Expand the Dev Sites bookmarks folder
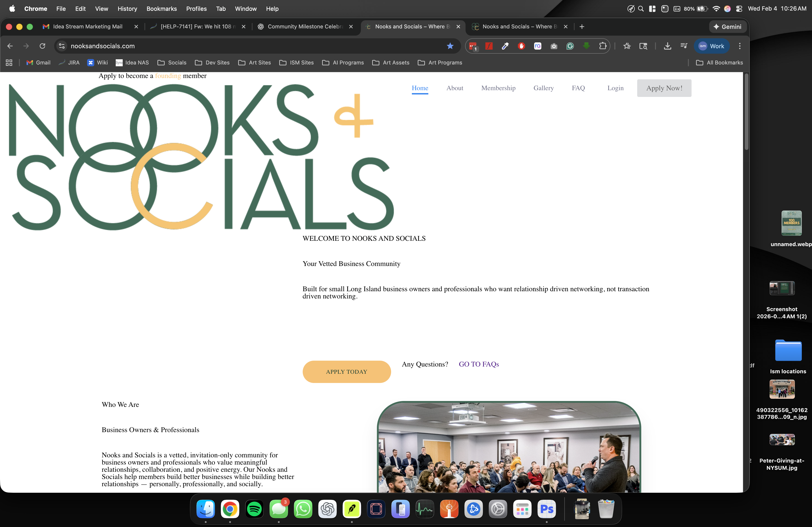The image size is (812, 527). coord(212,63)
